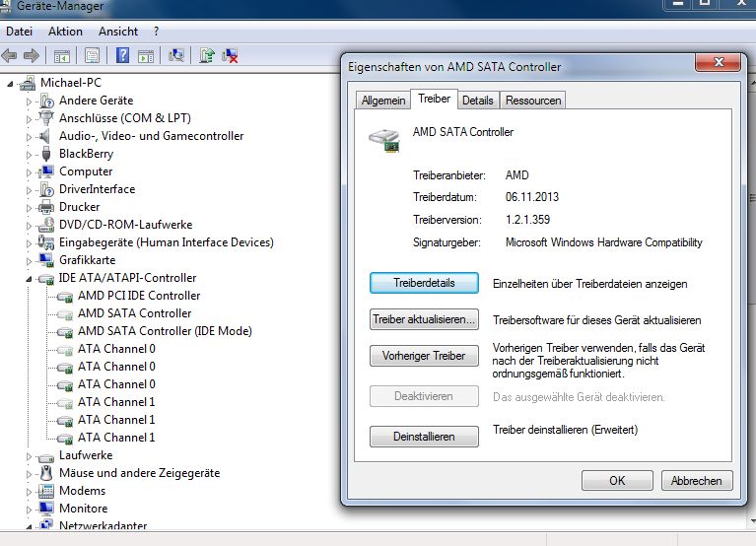Screen dimensions: 756x546
Task: Switch to the Allgemein tab
Action: [383, 101]
